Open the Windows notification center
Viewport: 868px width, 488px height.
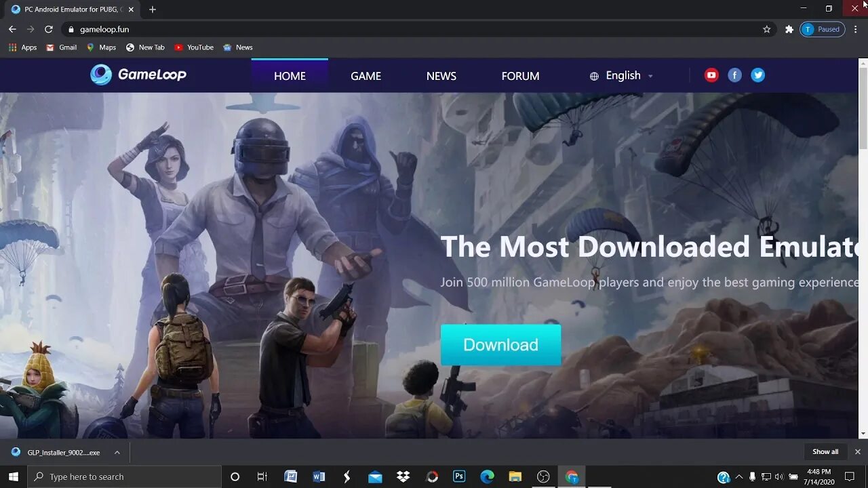850,476
